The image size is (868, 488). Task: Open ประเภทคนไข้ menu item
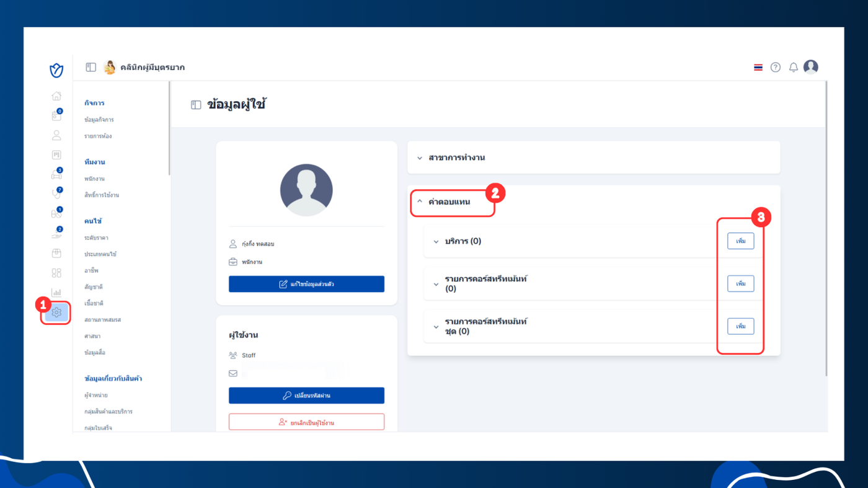[100, 254]
